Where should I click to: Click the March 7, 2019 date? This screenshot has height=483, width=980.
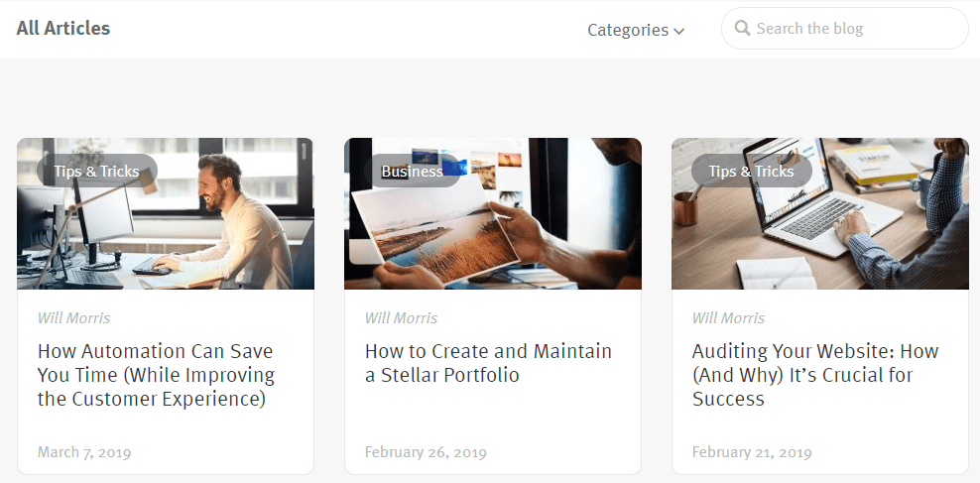(x=84, y=452)
